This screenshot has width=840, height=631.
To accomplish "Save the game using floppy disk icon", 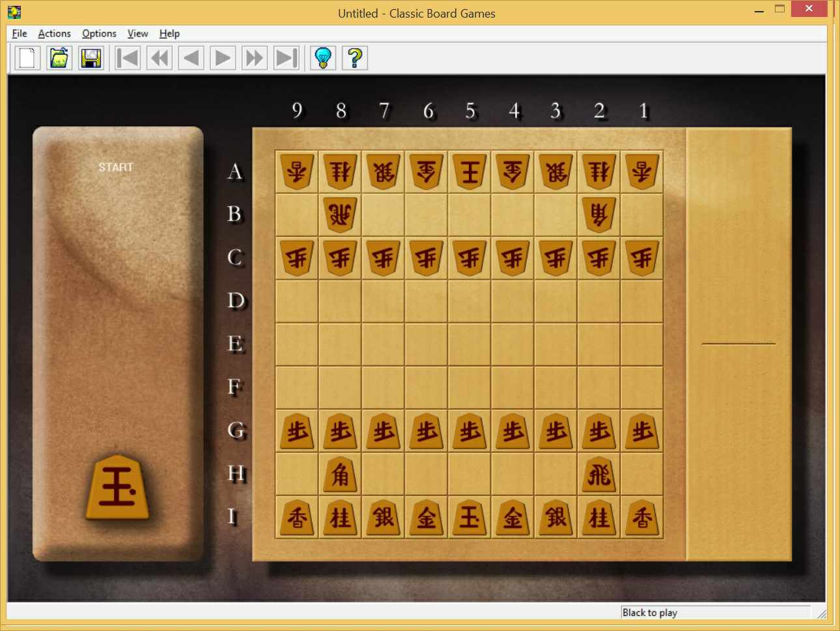I will [91, 58].
